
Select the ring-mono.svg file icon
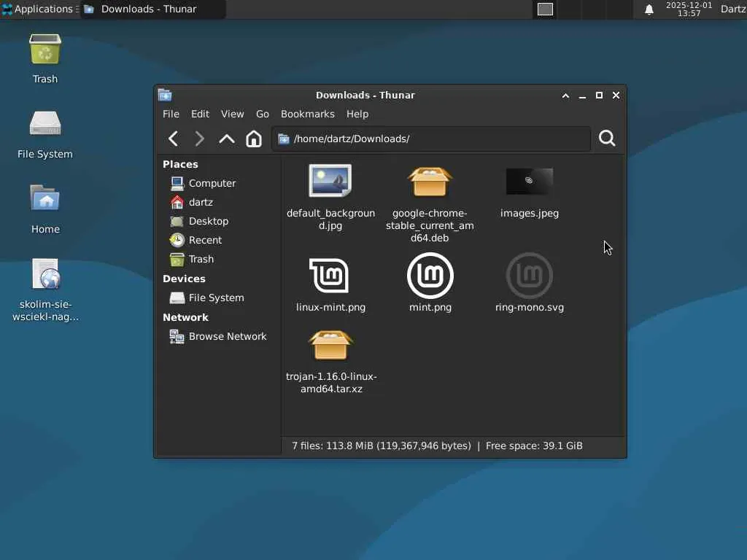(530, 275)
